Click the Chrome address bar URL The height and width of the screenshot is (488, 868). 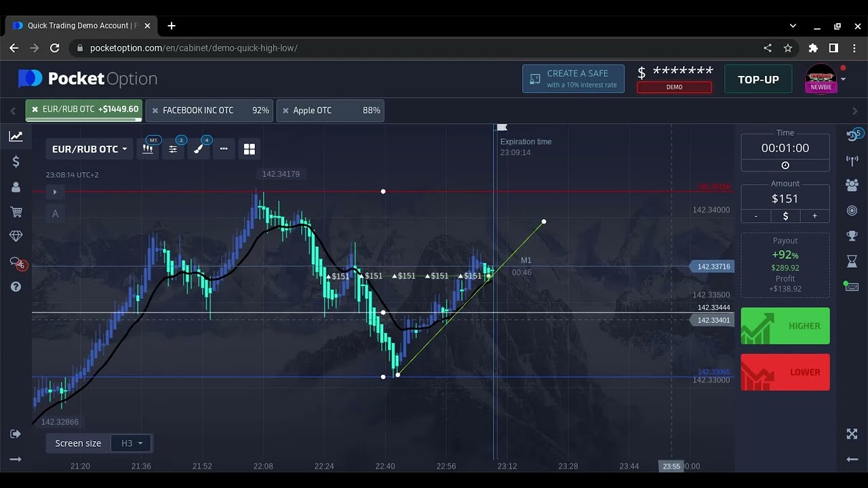pyautogui.click(x=194, y=48)
